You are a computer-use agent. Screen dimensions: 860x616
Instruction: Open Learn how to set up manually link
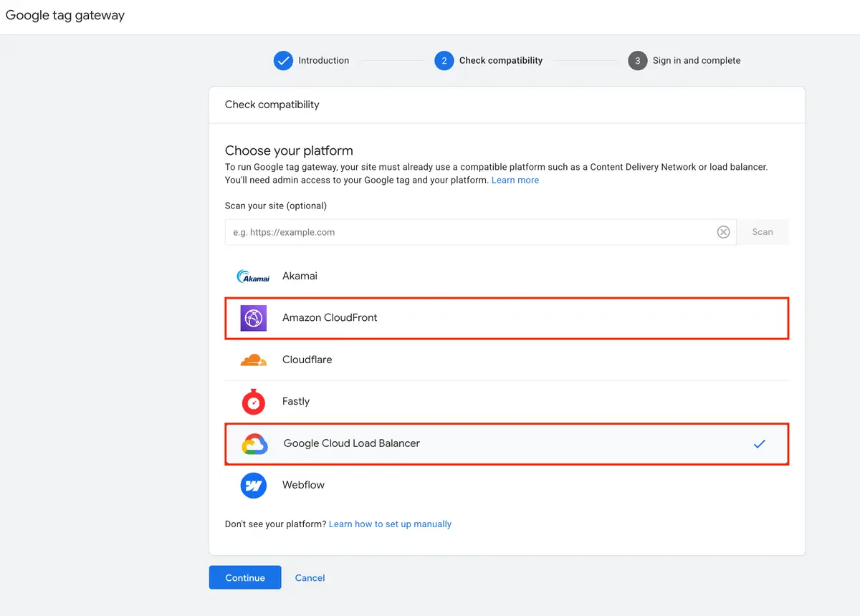(390, 524)
